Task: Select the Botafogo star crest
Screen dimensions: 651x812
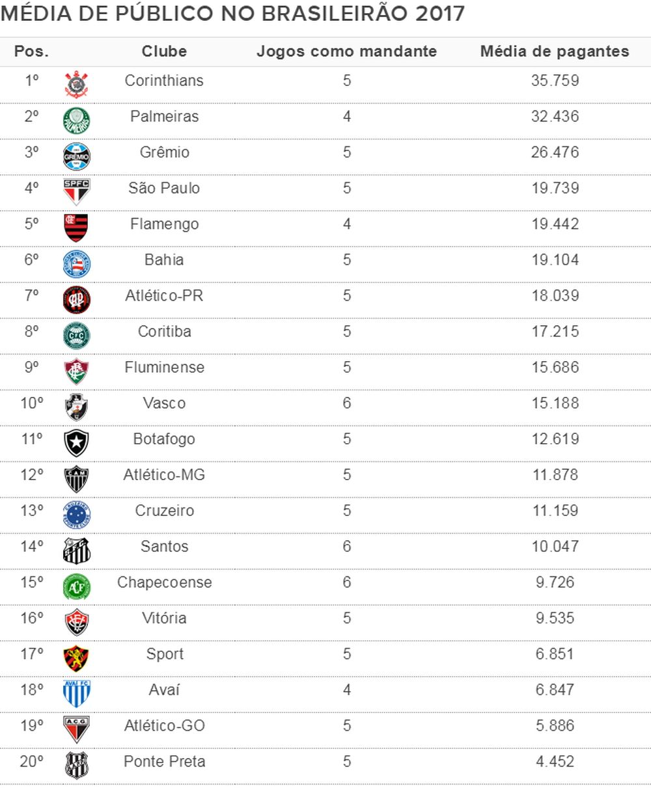Action: tap(77, 443)
